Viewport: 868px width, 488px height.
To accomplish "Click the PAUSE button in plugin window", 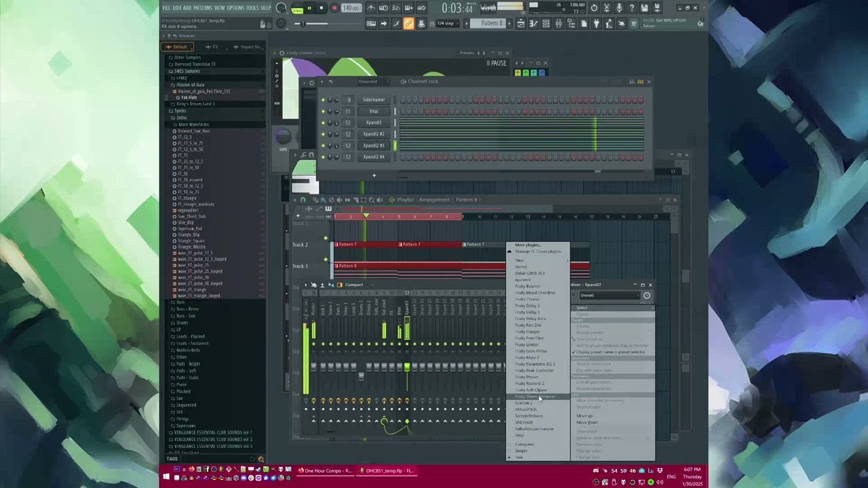I will (497, 63).
